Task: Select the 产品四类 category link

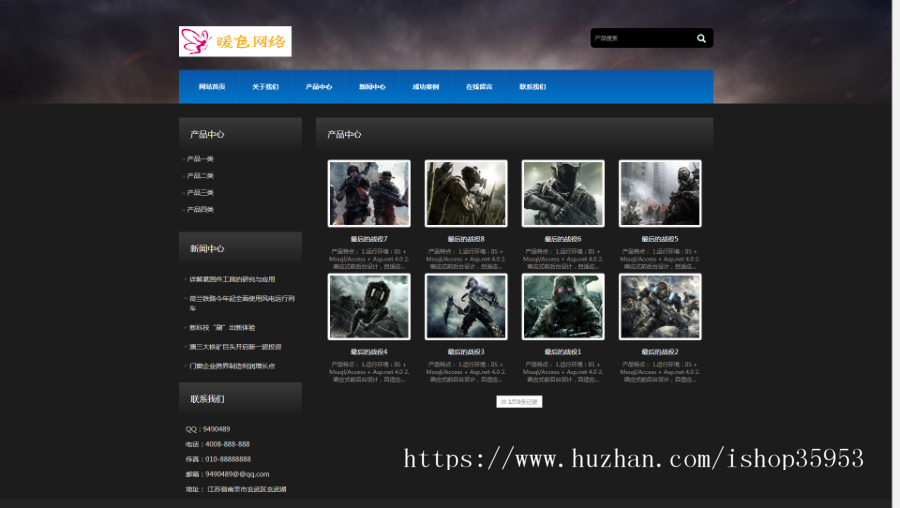Action: 200,210
